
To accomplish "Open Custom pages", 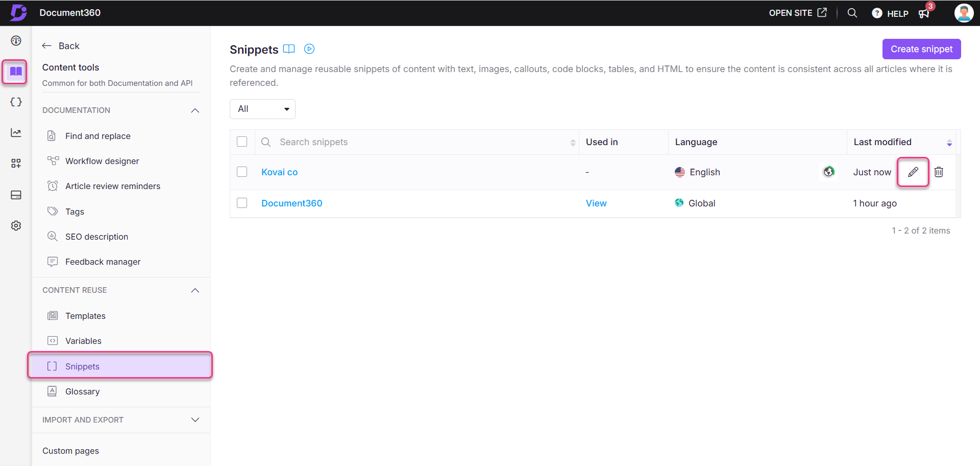I will click(x=71, y=451).
